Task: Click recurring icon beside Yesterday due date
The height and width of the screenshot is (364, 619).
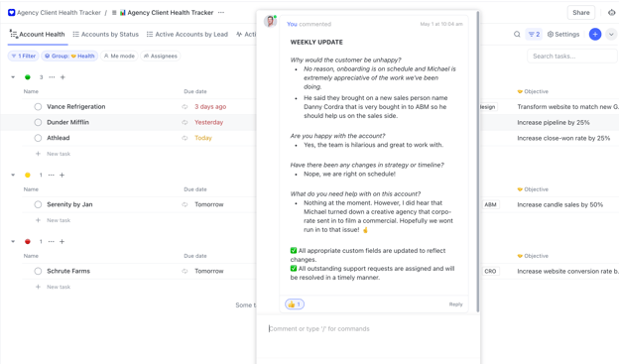Action: tap(185, 122)
